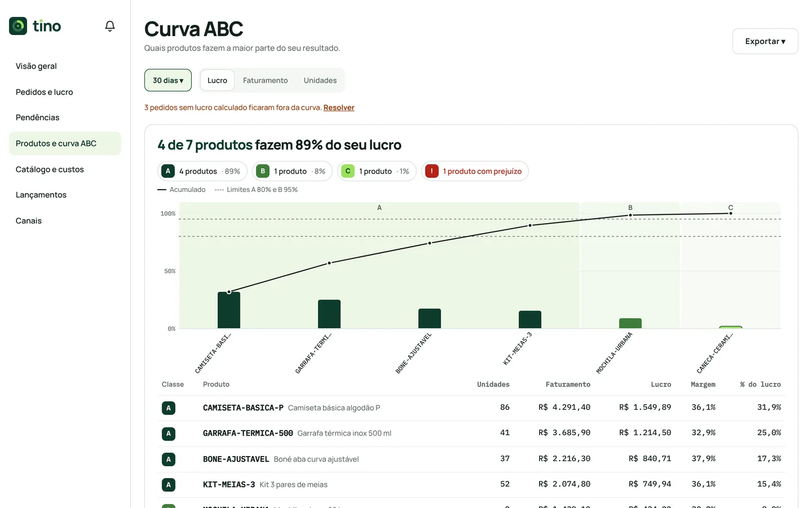Viewport: 812px width, 508px height.
Task: Click the MOCHILA-URBANA bar in chart
Action: [x=630, y=323]
